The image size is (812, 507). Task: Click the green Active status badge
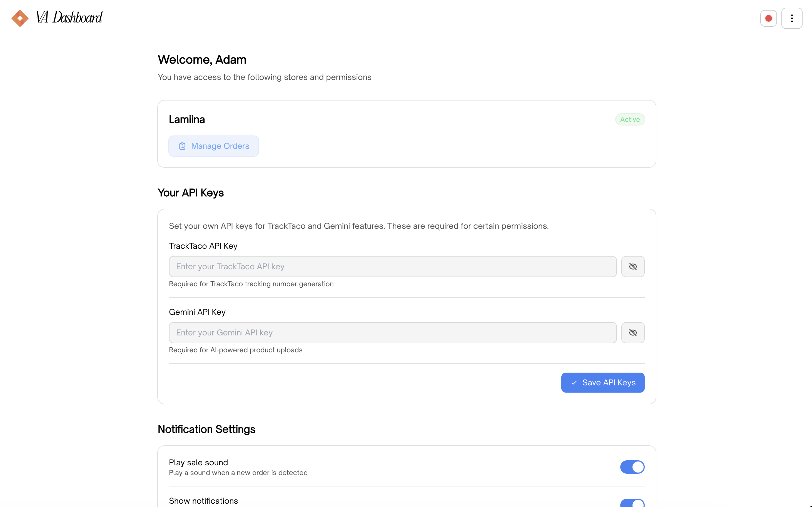point(630,119)
